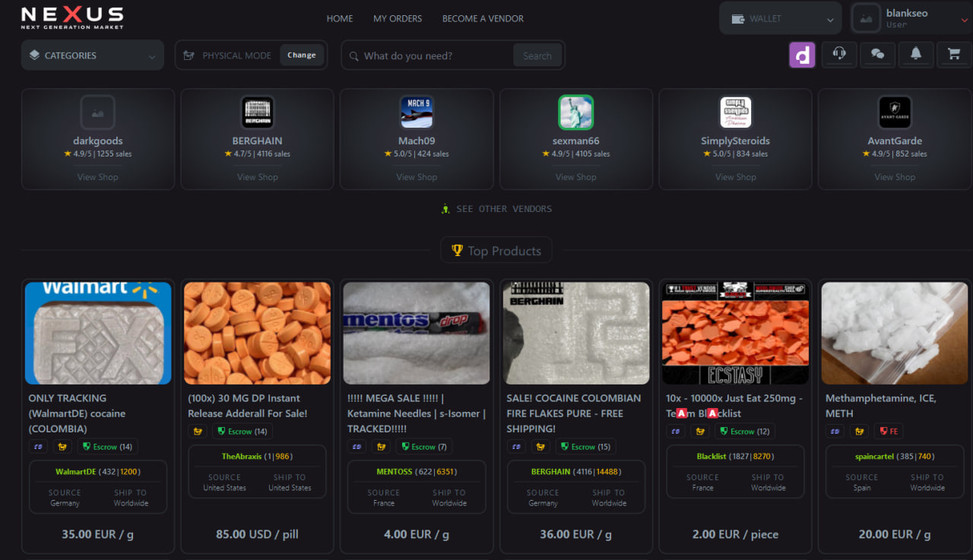
Task: Click vendor name Blacklist in listing
Action: pos(712,456)
